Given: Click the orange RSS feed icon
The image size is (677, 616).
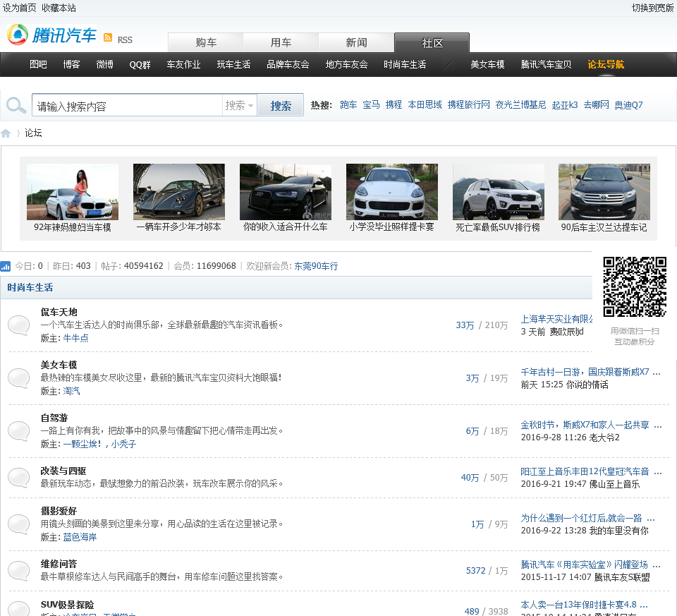Looking at the screenshot, I should point(108,37).
